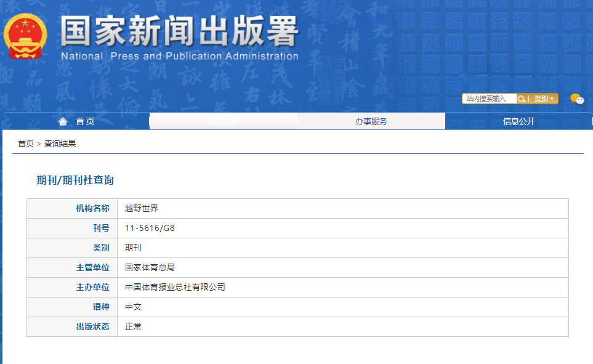Click the 期刊/期刊社查询 heading
Viewport: 593px width, 364px height.
pyautogui.click(x=75, y=180)
